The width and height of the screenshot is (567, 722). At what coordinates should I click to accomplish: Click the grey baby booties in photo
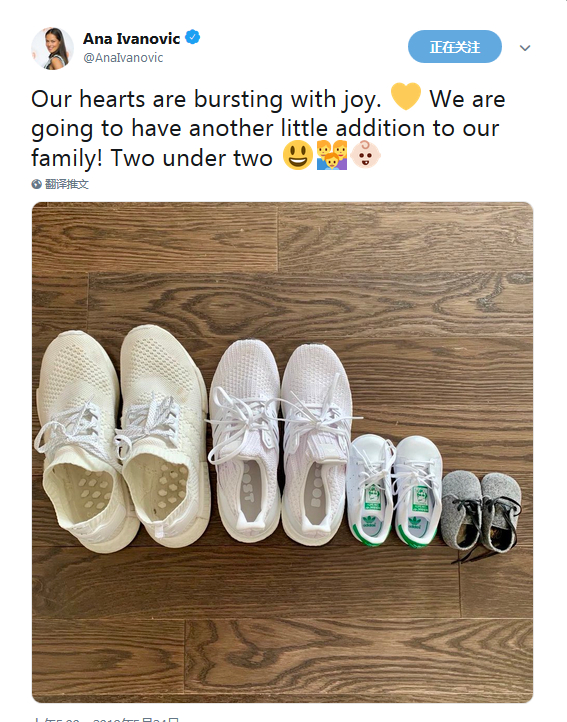tap(481, 512)
